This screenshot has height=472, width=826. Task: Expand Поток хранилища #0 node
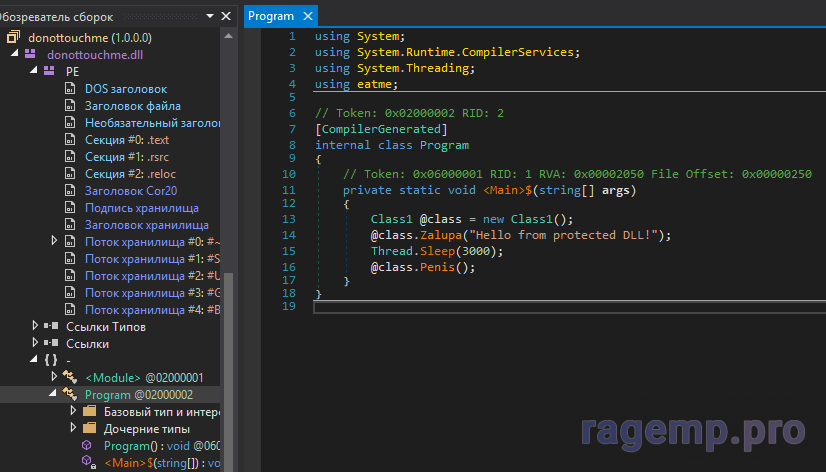coord(54,241)
